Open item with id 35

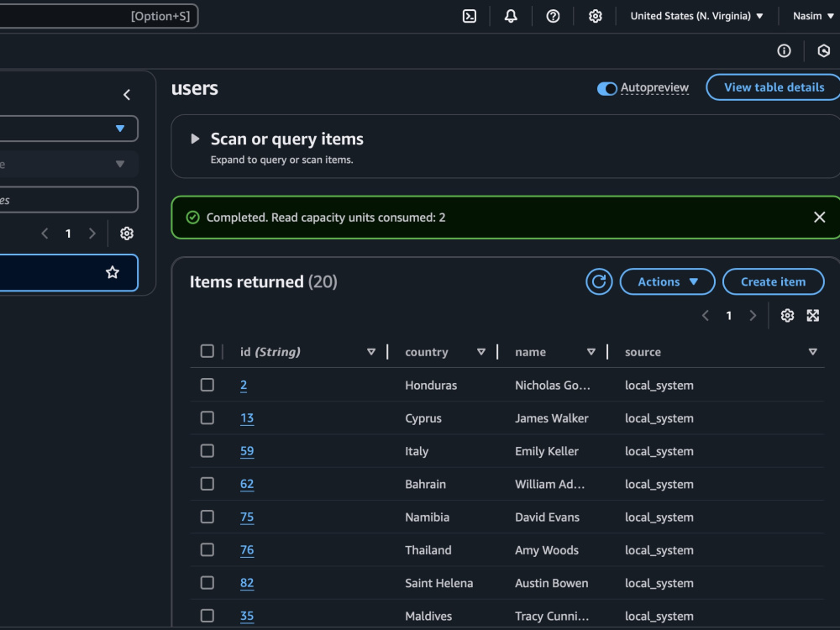(x=247, y=616)
